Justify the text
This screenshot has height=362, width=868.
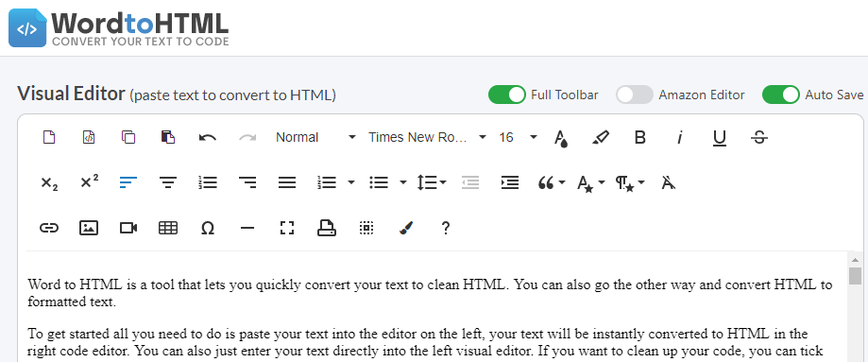click(x=287, y=182)
